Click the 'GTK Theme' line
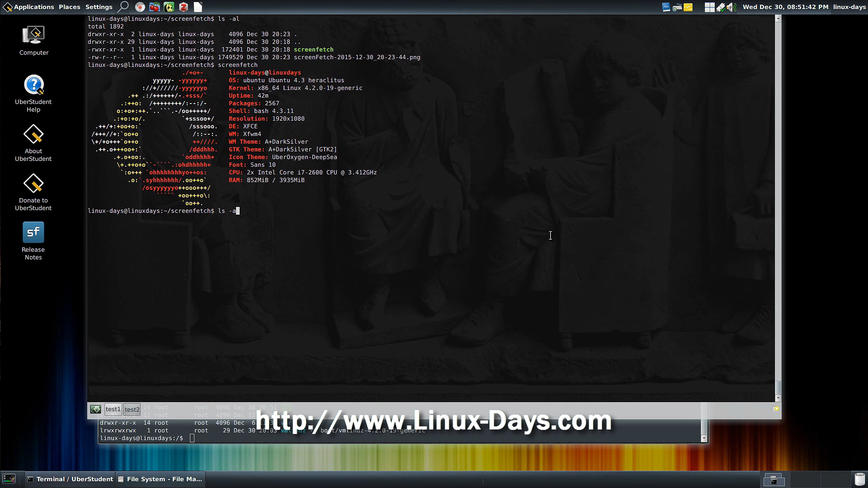 coord(283,150)
